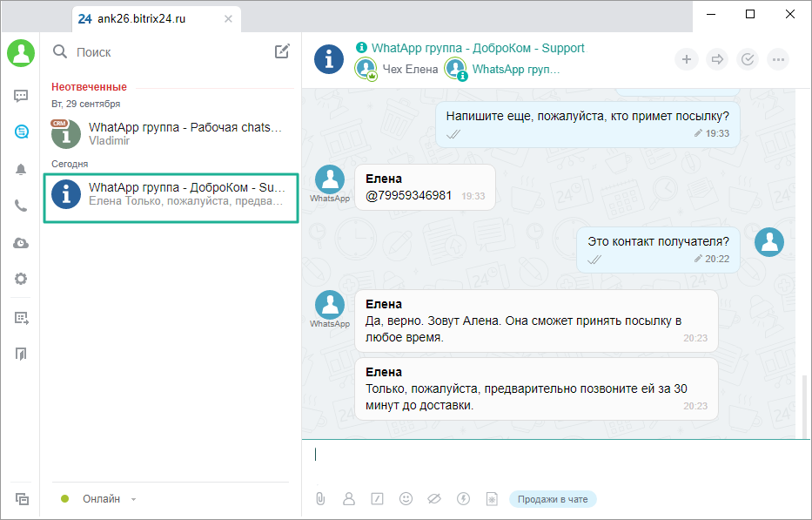812x520 pixels.
Task: Open the emoji picker in message toolbar
Action: pos(406,499)
